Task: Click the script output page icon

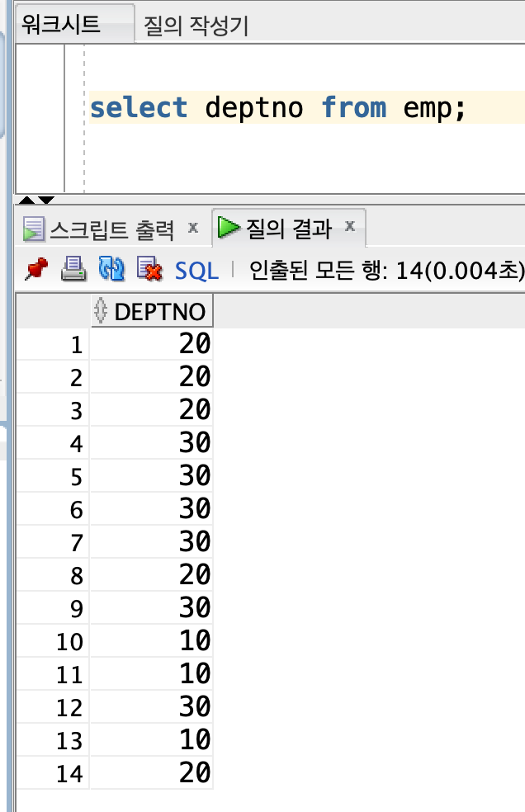Action: [34, 230]
